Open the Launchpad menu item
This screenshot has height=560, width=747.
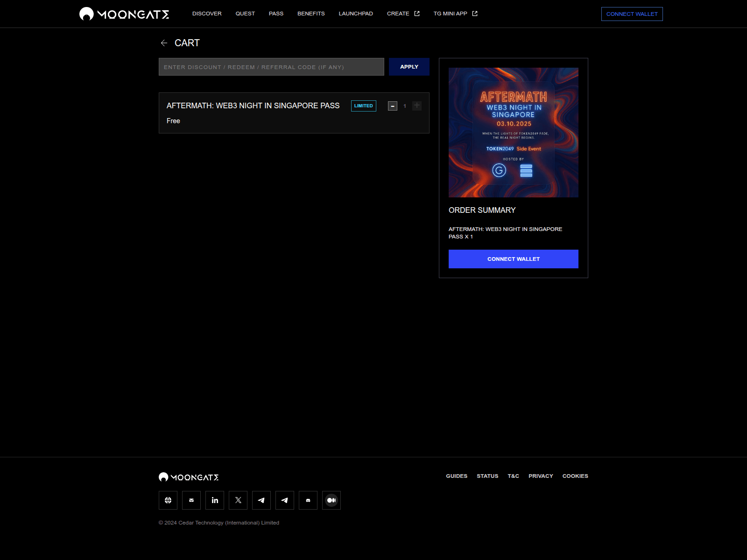pyautogui.click(x=356, y=14)
